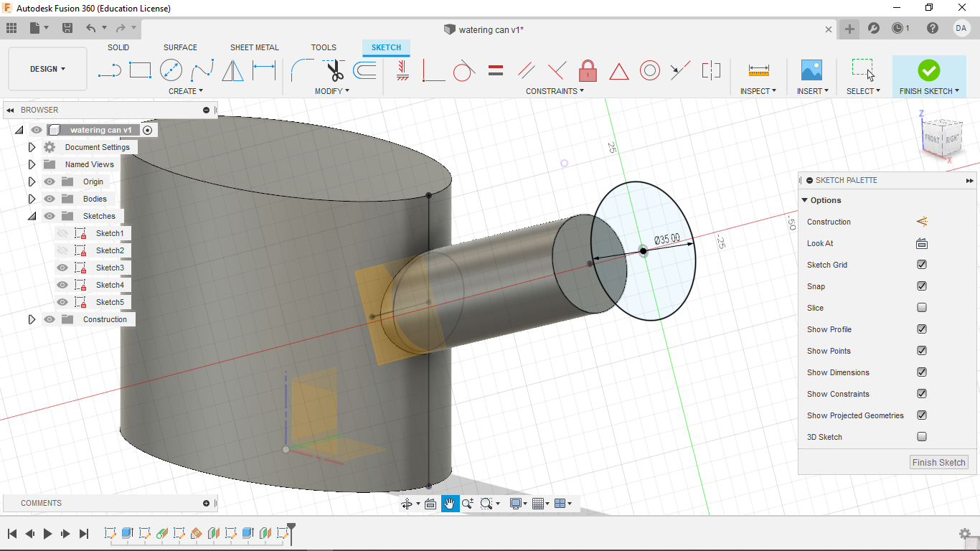Select the Center Diameter Circle tool
The image size is (980, 551).
(x=171, y=70)
